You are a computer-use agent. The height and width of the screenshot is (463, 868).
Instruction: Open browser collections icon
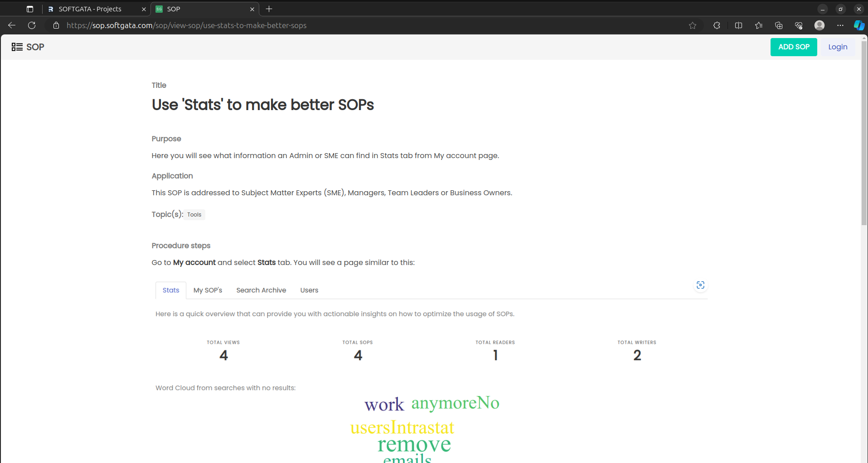(x=779, y=25)
